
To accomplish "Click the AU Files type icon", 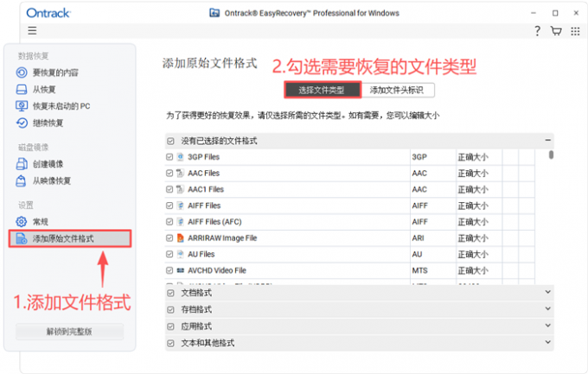I will [x=181, y=254].
